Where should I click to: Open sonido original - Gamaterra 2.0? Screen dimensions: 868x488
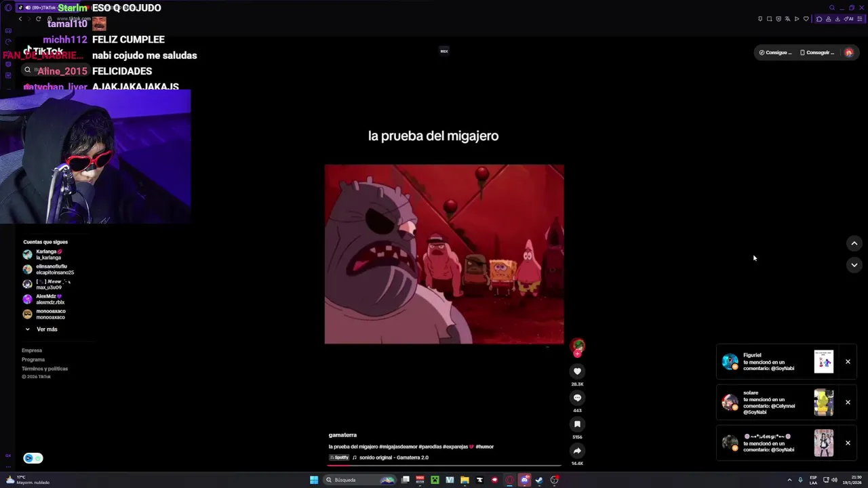pos(394,457)
